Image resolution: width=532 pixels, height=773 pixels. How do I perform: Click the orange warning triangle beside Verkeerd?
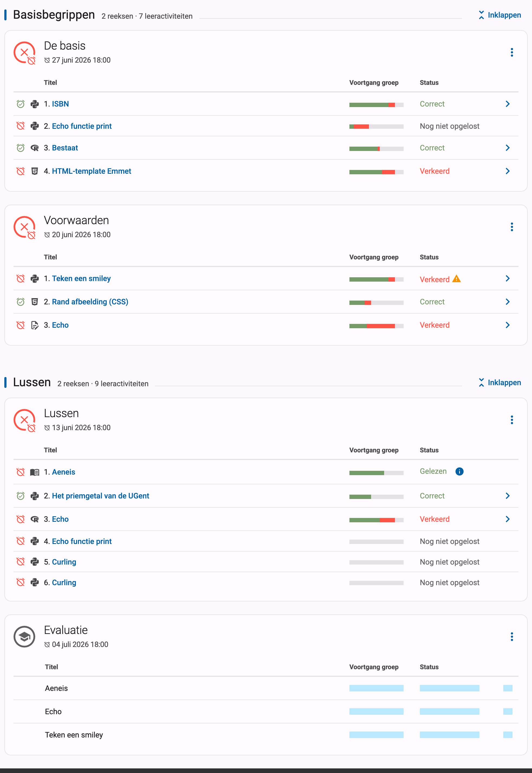pyautogui.click(x=456, y=278)
